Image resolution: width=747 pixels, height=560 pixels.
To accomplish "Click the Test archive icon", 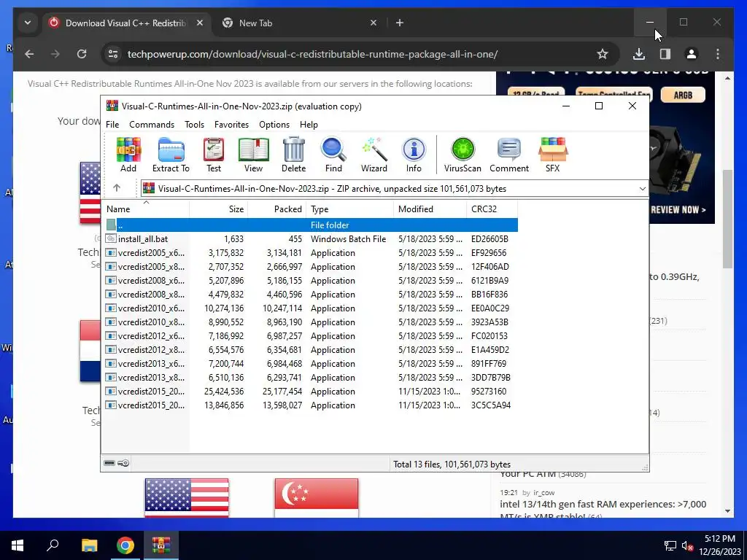I will [x=214, y=155].
